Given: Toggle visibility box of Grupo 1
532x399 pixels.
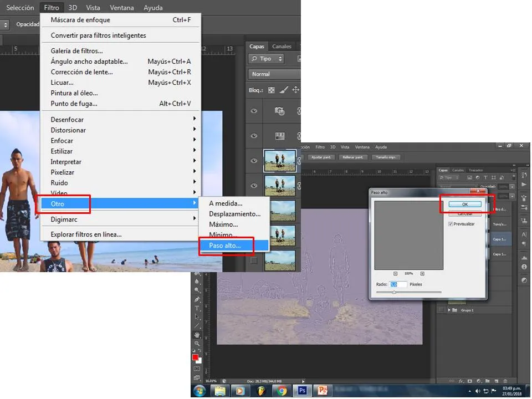Looking at the screenshot, I should click(441, 310).
